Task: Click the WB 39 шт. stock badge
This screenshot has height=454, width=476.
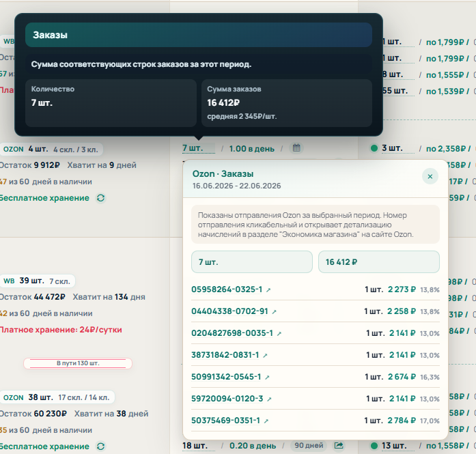Action: [x=38, y=281]
